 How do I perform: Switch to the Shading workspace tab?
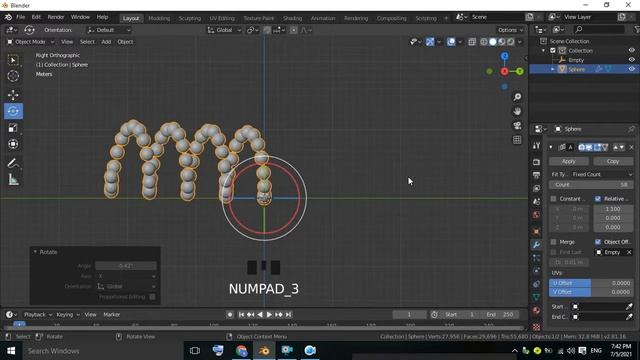292,18
